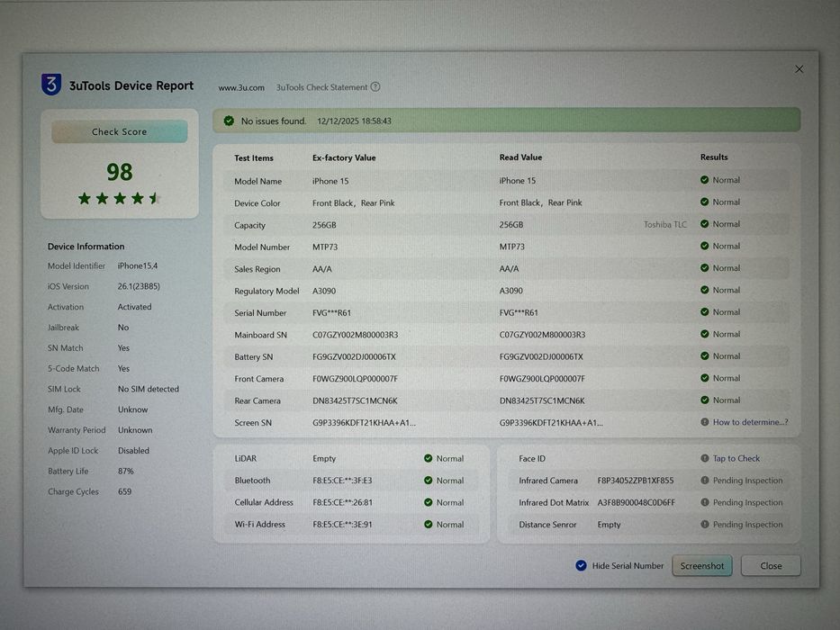
Task: Click the Front Camera read value F0WGZ900LQP000007F
Action: (x=542, y=378)
